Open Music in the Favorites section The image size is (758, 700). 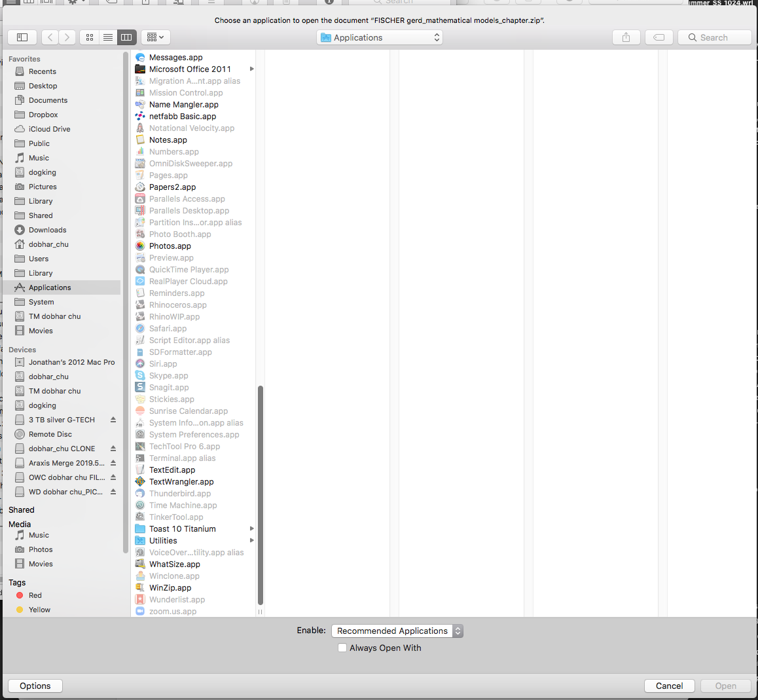coord(39,158)
